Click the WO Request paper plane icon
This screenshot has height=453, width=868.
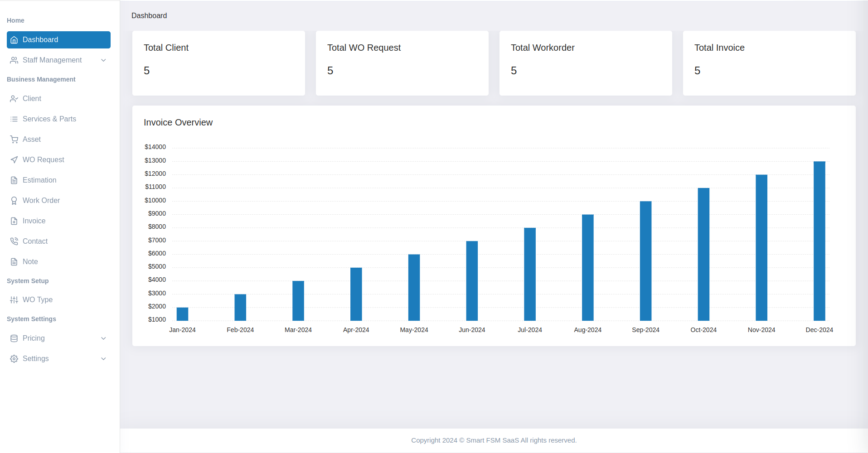(14, 160)
